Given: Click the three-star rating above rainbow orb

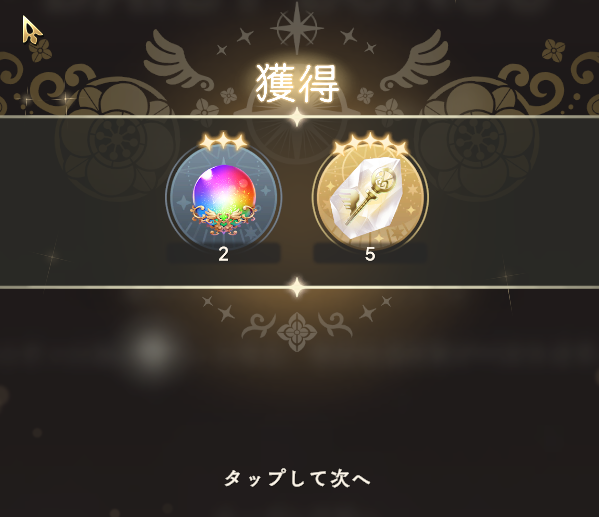Looking at the screenshot, I should (x=223, y=142).
